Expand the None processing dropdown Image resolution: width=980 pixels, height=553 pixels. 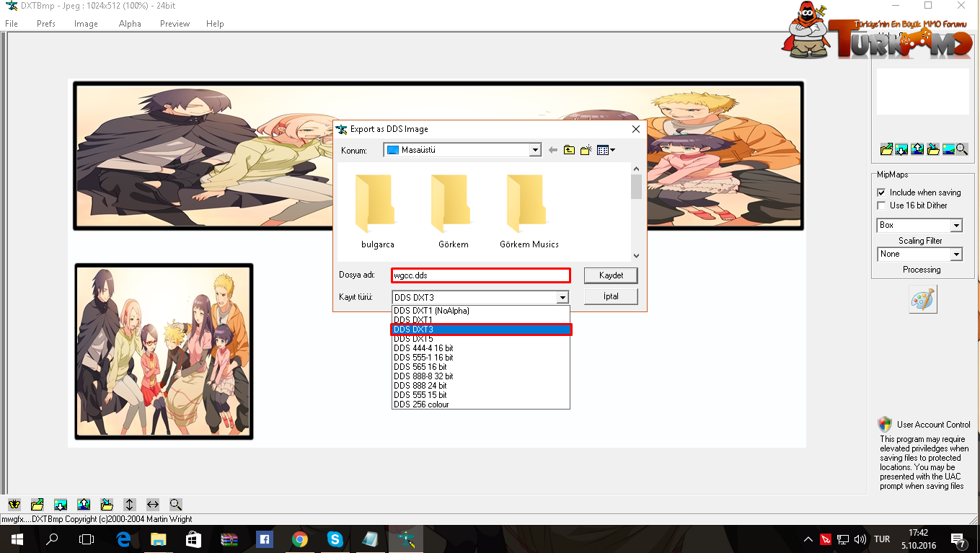[x=956, y=255]
